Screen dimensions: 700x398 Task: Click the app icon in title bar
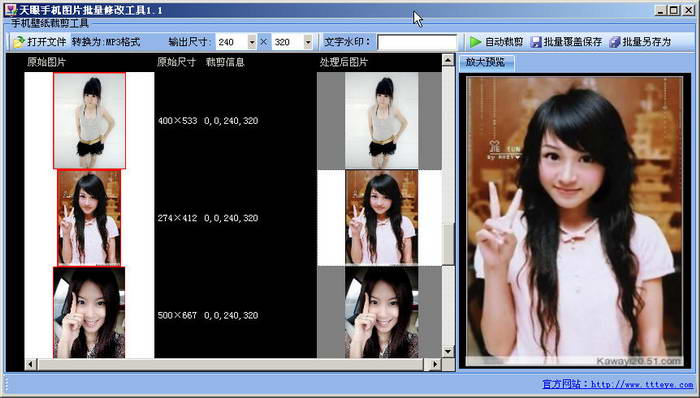coord(11,10)
